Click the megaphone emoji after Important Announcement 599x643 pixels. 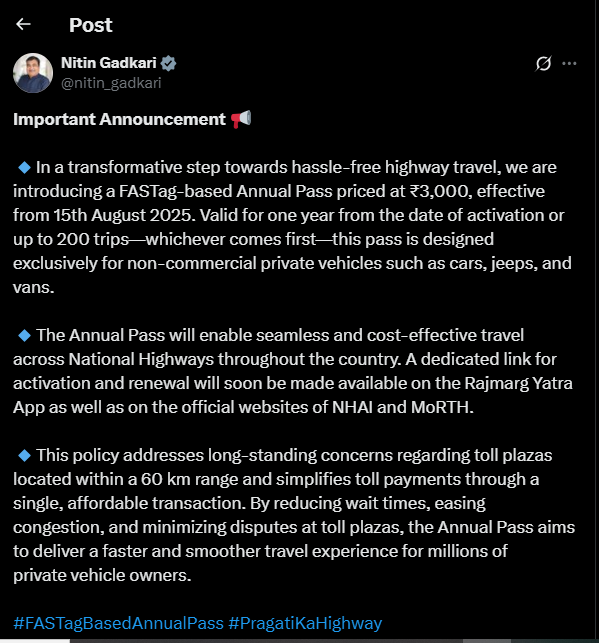(x=241, y=119)
